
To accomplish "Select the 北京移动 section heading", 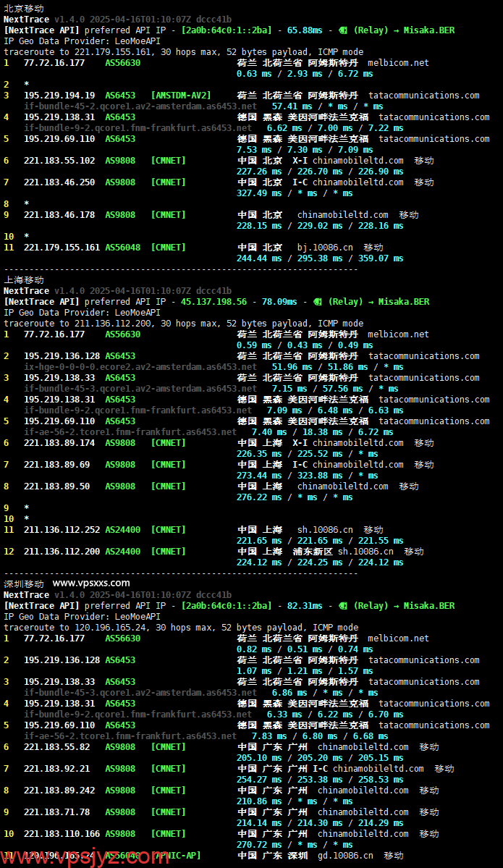I will click(24, 8).
